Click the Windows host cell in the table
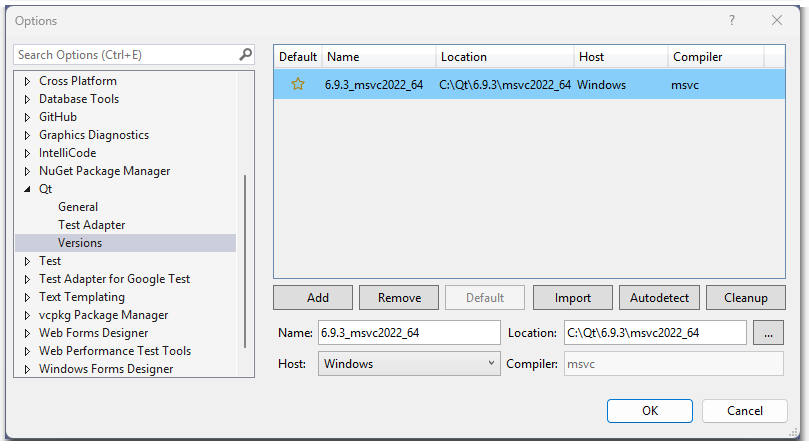 click(602, 85)
